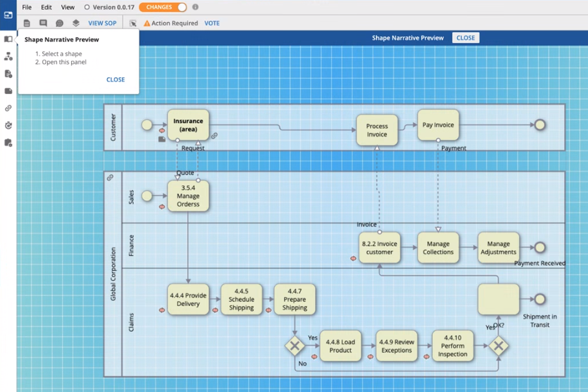Click the VOTE button
The width and height of the screenshot is (588, 392).
point(212,23)
